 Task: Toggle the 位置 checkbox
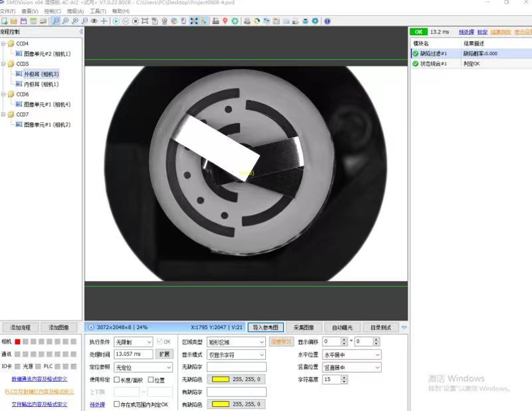coord(151,380)
